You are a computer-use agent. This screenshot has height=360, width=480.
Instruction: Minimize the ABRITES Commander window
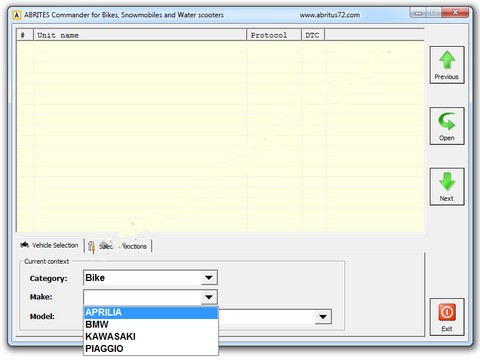pyautogui.click(x=418, y=13)
